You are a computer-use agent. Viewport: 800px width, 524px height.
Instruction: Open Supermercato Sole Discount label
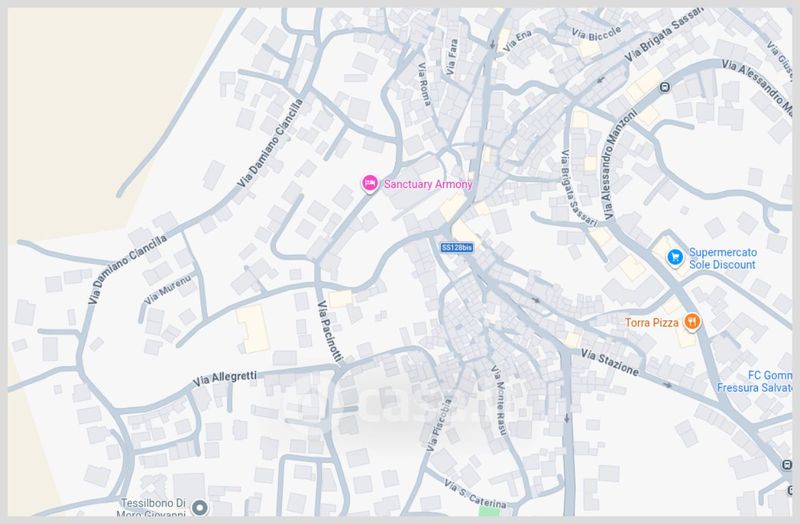(722, 258)
